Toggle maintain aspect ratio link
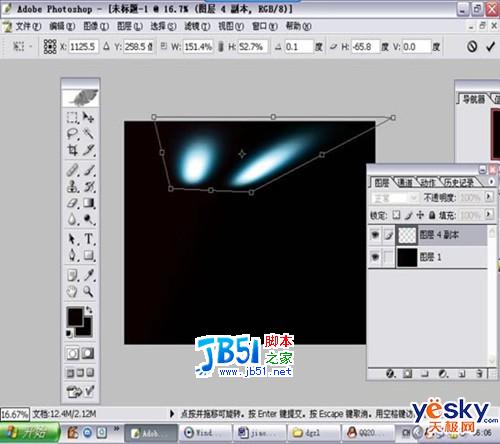This screenshot has width=500, height=444. point(220,46)
